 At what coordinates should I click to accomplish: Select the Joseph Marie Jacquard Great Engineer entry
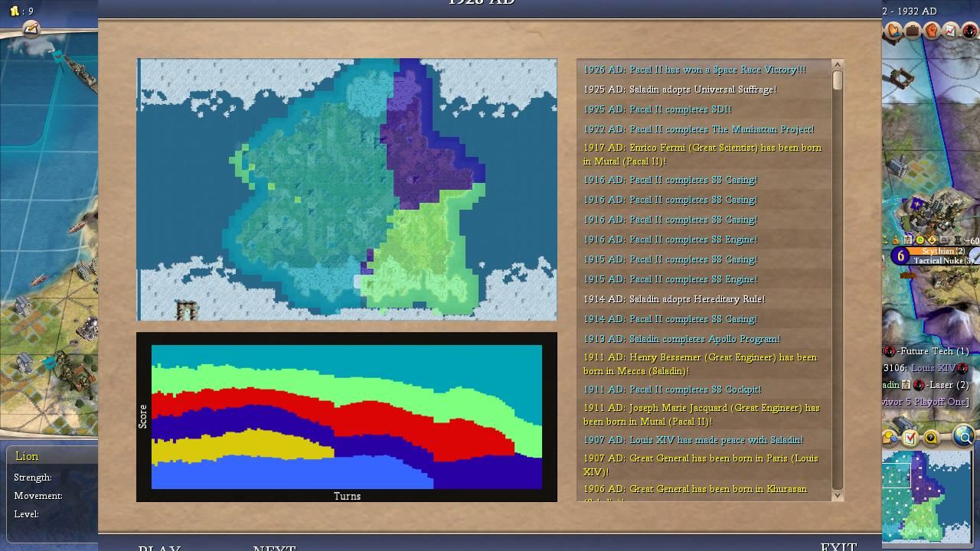tap(704, 415)
